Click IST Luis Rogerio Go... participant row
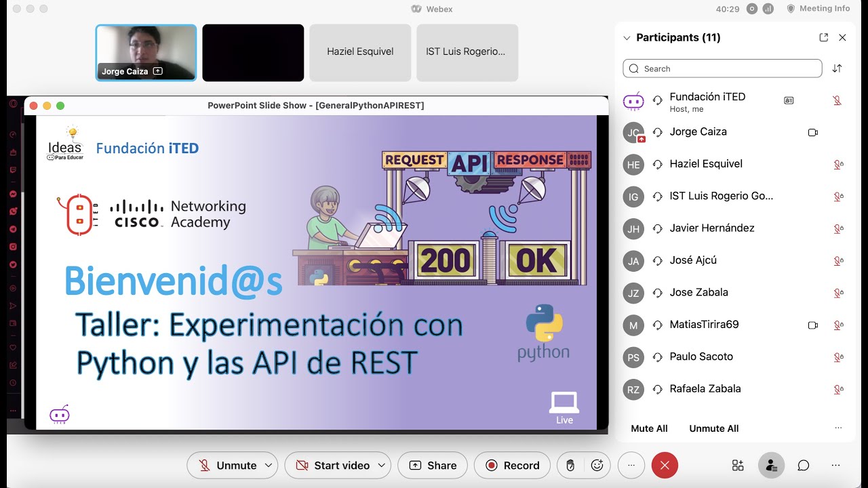Screen dimensions: 868x488 [735, 196]
